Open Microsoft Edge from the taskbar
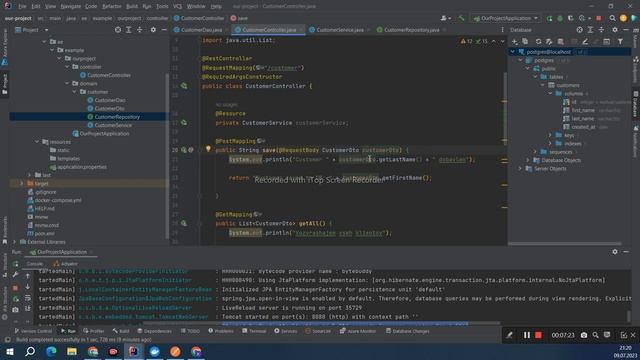 click(51, 351)
